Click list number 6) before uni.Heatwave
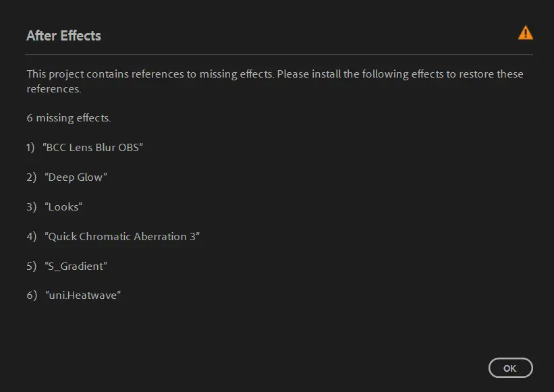This screenshot has height=392, width=554. 31,296
